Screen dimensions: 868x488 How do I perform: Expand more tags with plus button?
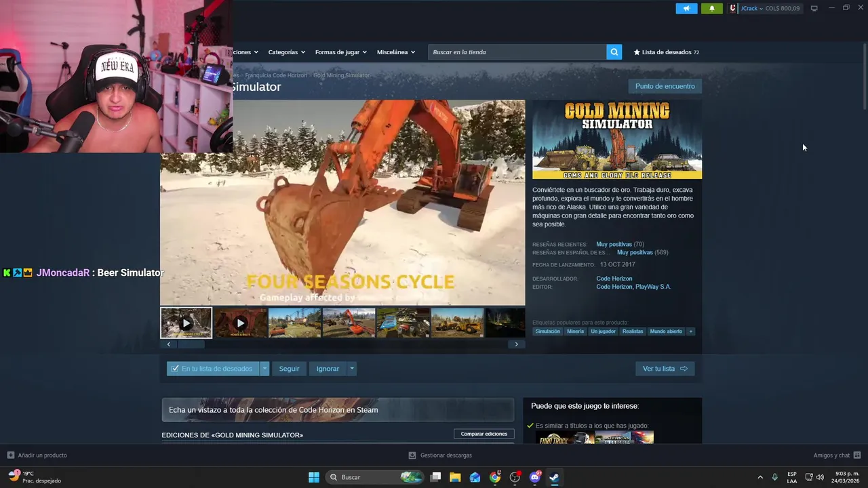691,331
